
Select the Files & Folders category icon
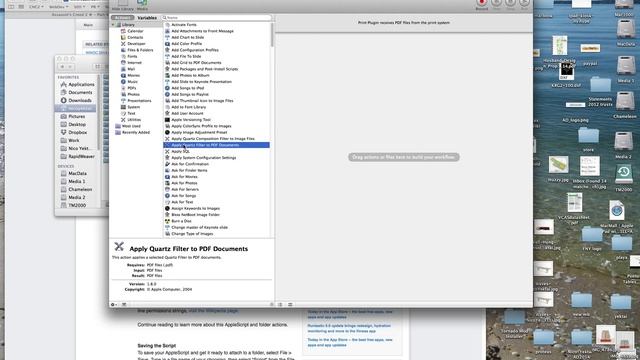[x=123, y=50]
